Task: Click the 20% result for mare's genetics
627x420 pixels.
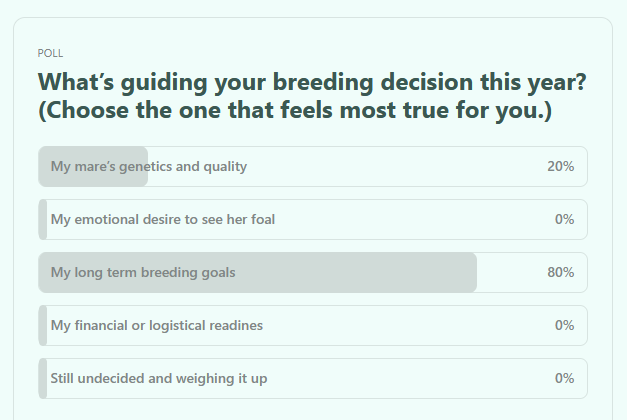Action: (x=560, y=166)
